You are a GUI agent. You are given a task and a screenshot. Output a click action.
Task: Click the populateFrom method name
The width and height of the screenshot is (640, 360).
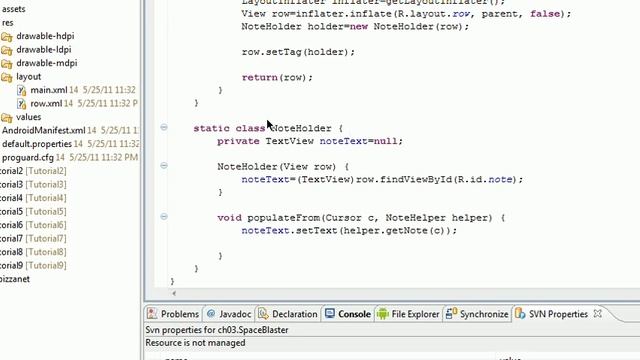(x=283, y=218)
